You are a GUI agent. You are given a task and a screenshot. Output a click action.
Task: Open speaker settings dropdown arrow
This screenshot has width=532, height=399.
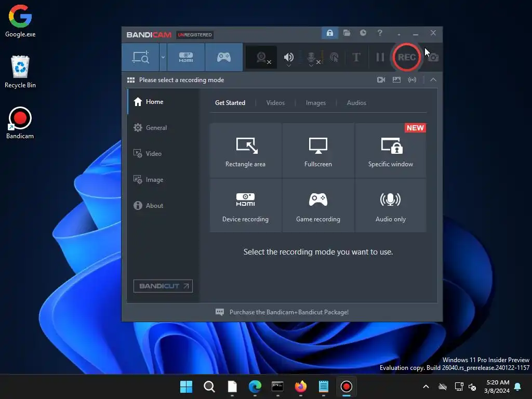click(x=289, y=65)
